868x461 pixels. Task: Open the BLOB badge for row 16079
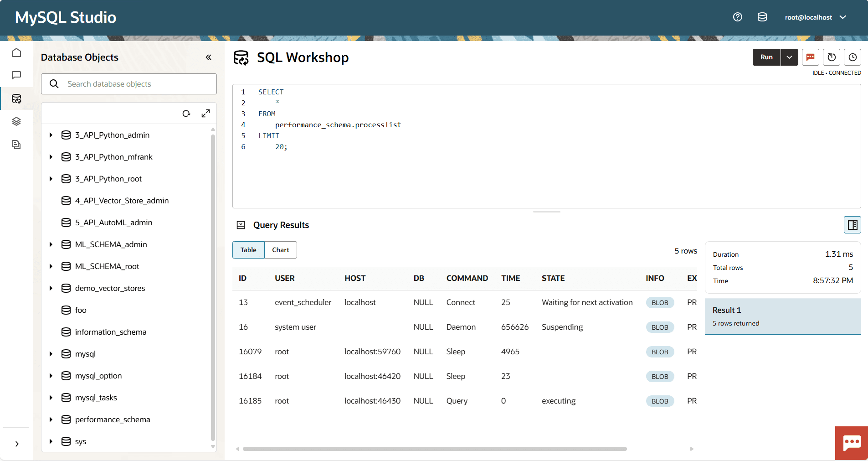coord(660,352)
